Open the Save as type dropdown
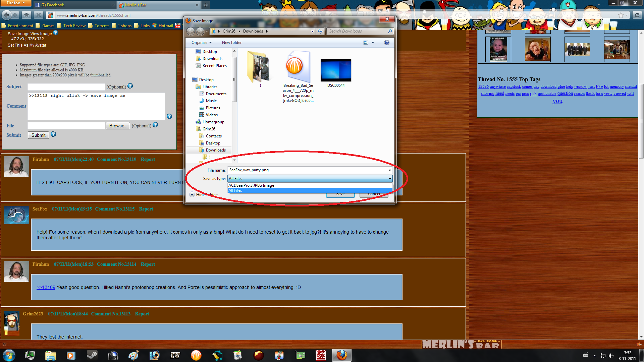Image resolution: width=644 pixels, height=362 pixels. (x=390, y=179)
